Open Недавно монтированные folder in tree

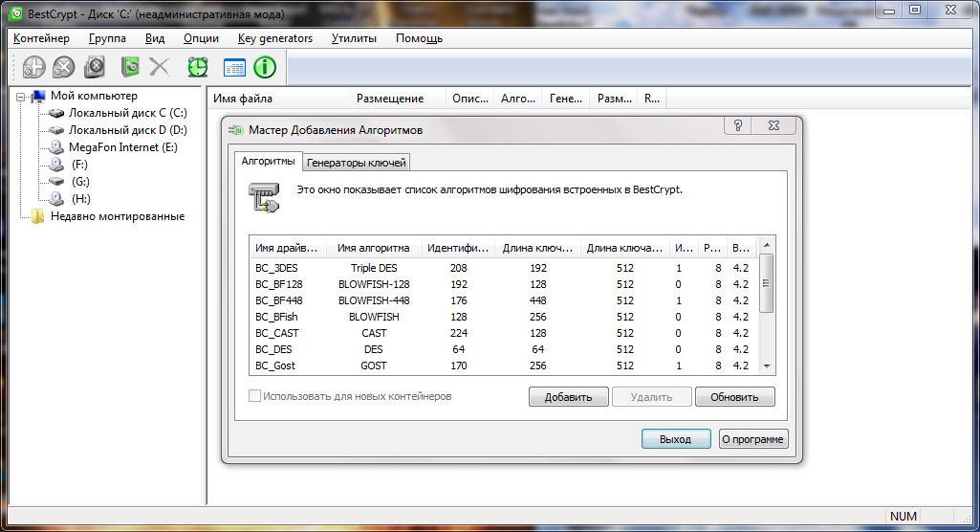click(118, 216)
